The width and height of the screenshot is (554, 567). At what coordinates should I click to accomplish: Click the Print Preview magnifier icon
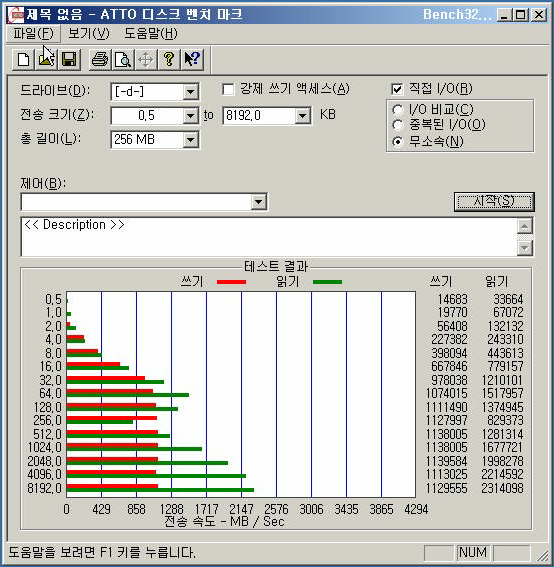click(123, 60)
